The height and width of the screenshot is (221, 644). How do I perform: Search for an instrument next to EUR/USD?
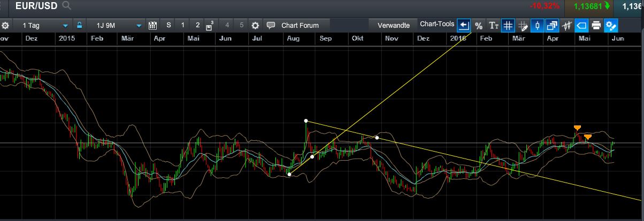tap(66, 6)
